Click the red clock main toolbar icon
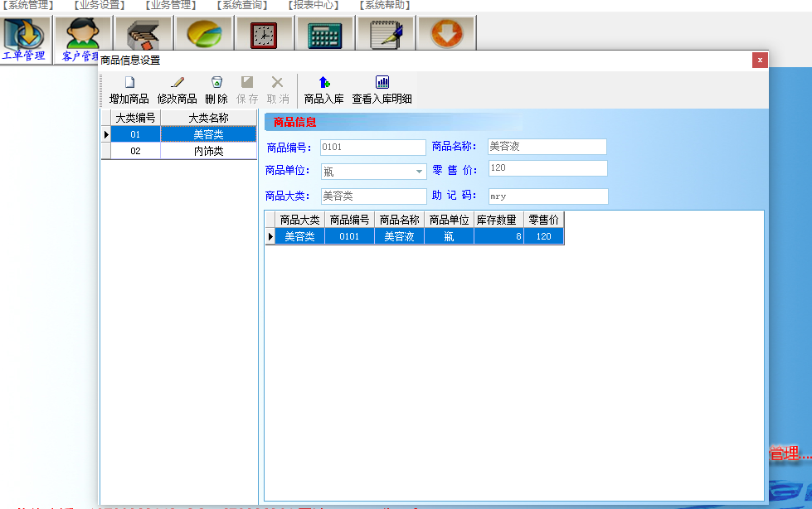The width and height of the screenshot is (812, 509). [264, 34]
